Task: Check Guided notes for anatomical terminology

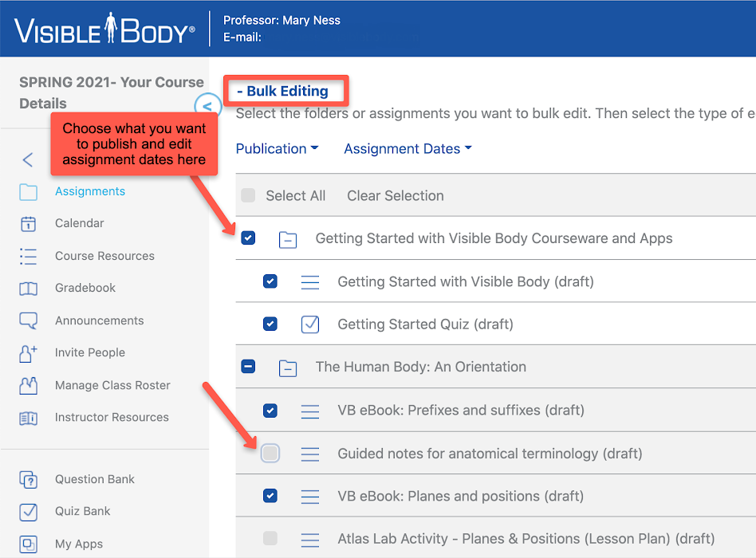Action: tap(270, 452)
